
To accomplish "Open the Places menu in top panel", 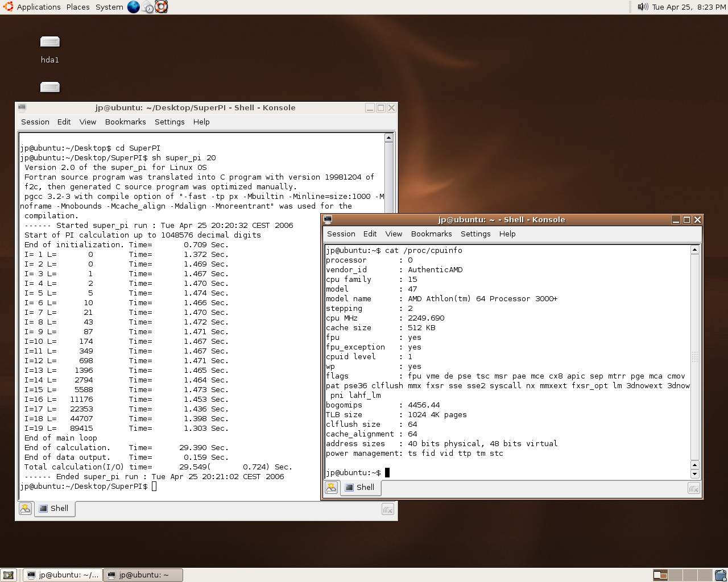I will [78, 7].
